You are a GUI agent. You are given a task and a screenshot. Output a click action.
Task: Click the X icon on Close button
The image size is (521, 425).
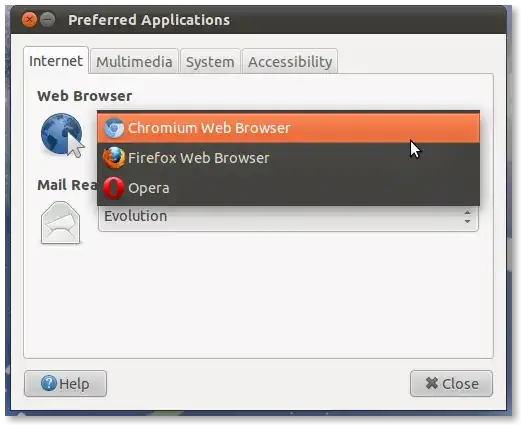432,383
